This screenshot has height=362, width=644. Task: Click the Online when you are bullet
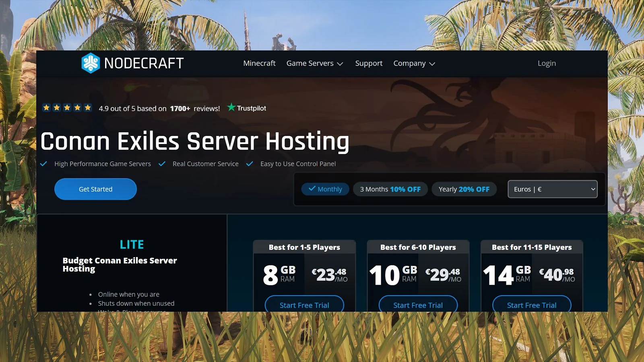click(x=129, y=294)
